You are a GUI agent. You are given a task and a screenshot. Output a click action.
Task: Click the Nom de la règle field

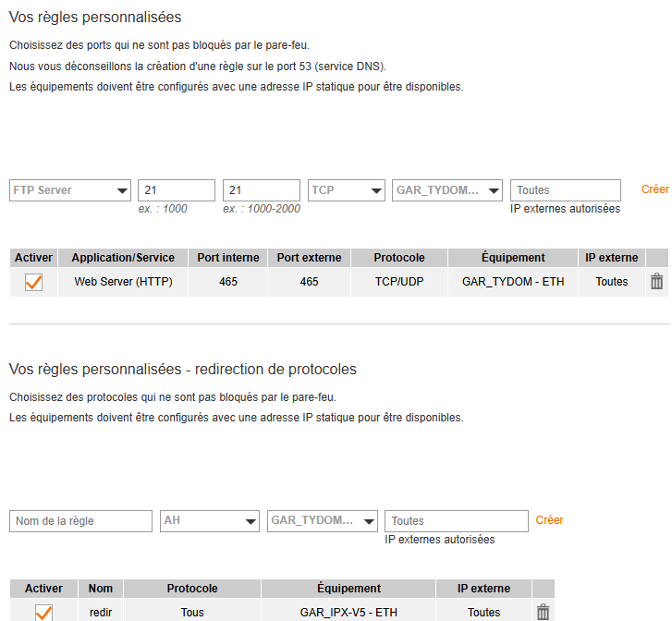click(80, 521)
